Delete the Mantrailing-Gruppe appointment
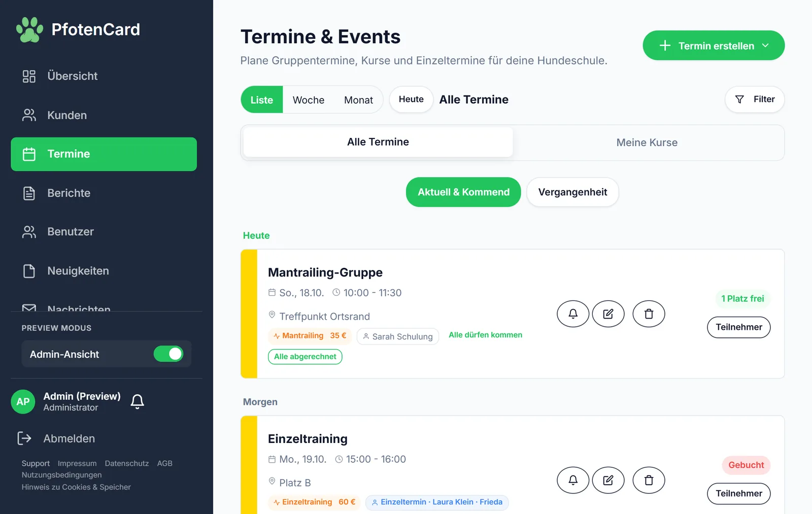 pos(649,314)
